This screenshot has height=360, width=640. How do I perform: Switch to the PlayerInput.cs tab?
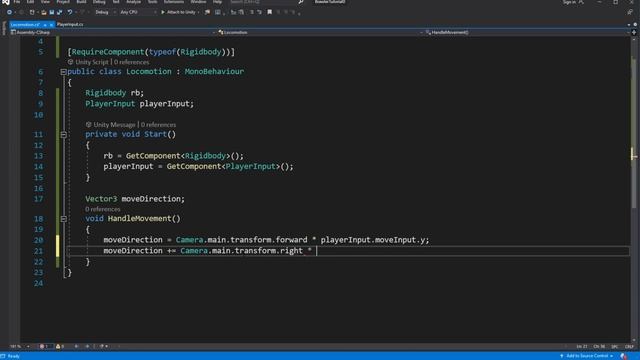(x=70, y=24)
